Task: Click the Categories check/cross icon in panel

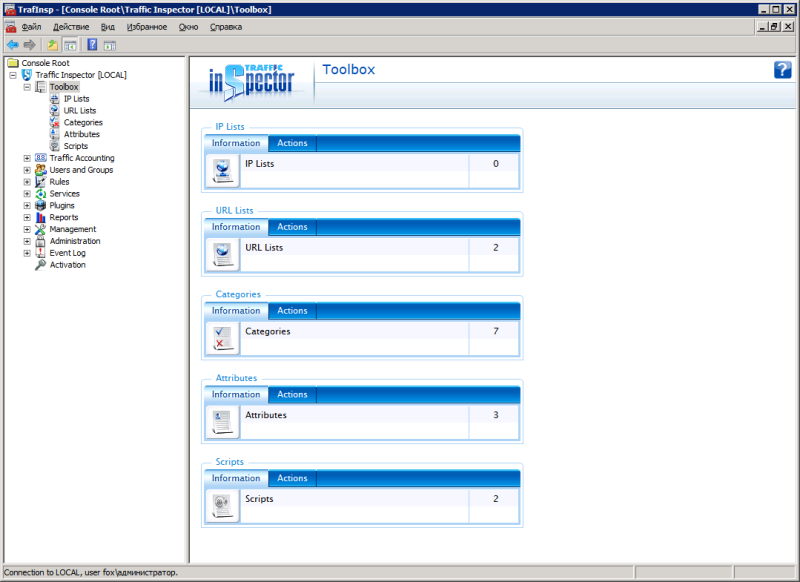Action: (x=222, y=338)
